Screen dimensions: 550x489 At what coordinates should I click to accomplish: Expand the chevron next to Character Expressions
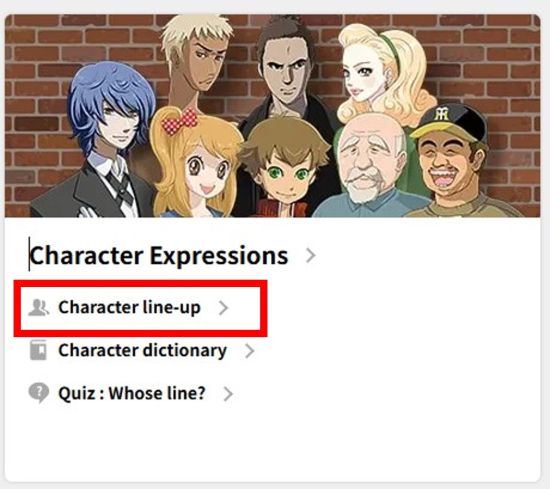point(310,255)
